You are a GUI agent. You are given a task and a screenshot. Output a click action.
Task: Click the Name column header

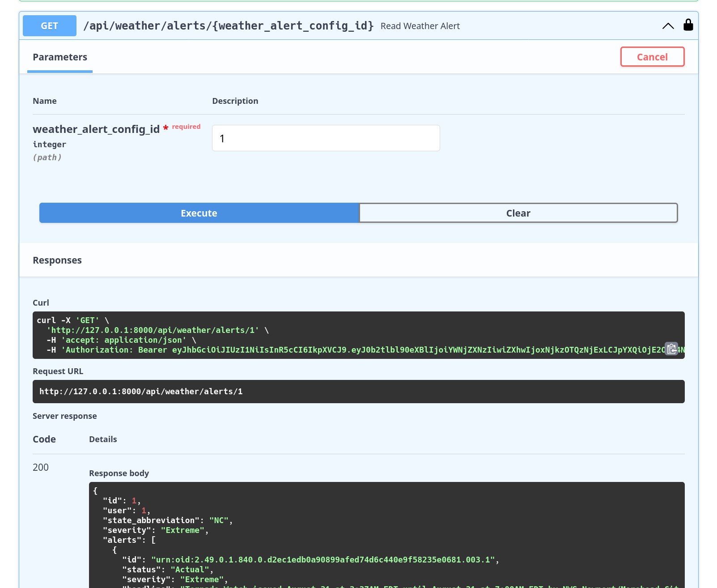click(x=45, y=101)
